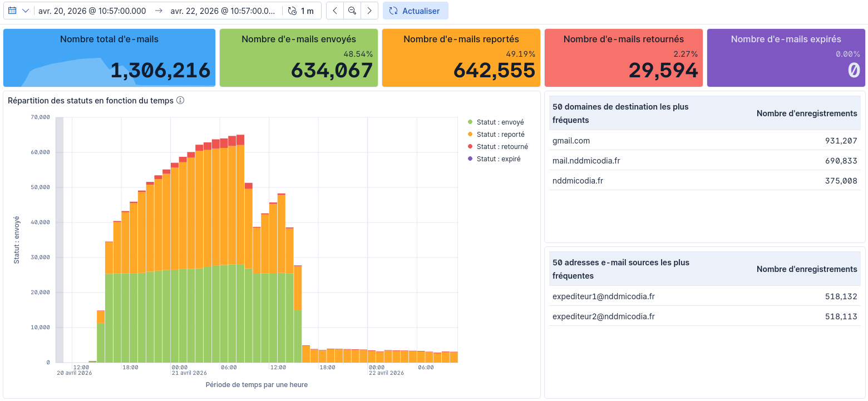Screen dimensions: 868x401
Task: Click x-axis label Période de temps par une heure
Action: [x=257, y=384]
